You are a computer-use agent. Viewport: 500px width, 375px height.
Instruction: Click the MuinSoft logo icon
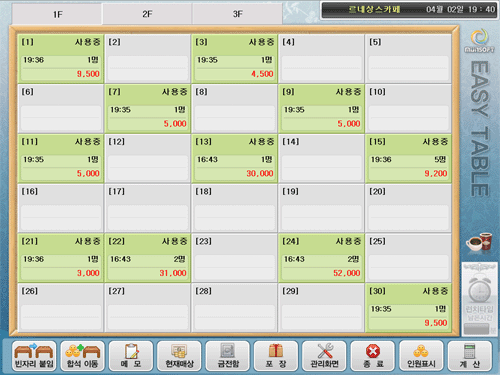pyautogui.click(x=480, y=41)
